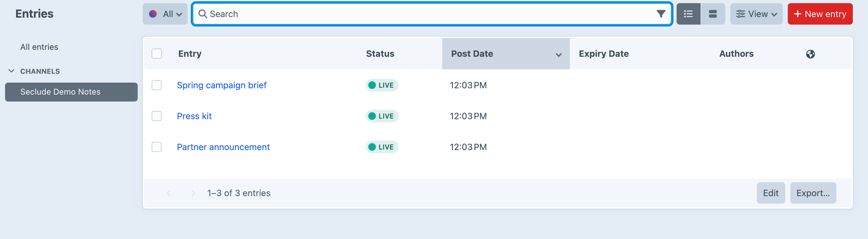The width and height of the screenshot is (868, 239).
Task: Click the 1–3 of 3 entries text
Action: coord(238,193)
